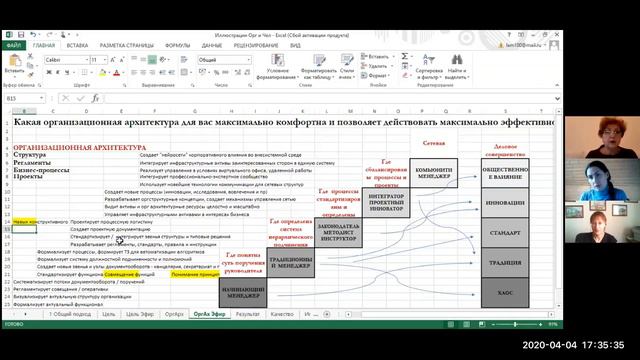Center text horizontally
640x360 pixels.
(x=143, y=72)
